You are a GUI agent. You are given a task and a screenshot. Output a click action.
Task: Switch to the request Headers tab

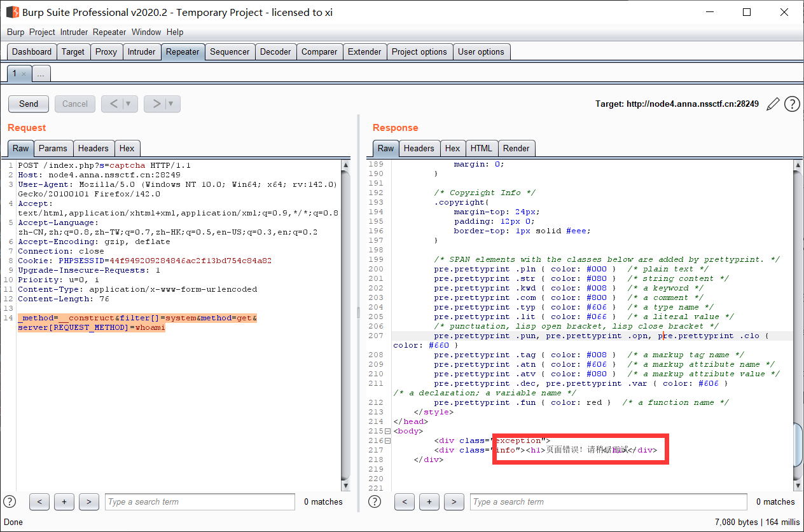click(x=93, y=148)
